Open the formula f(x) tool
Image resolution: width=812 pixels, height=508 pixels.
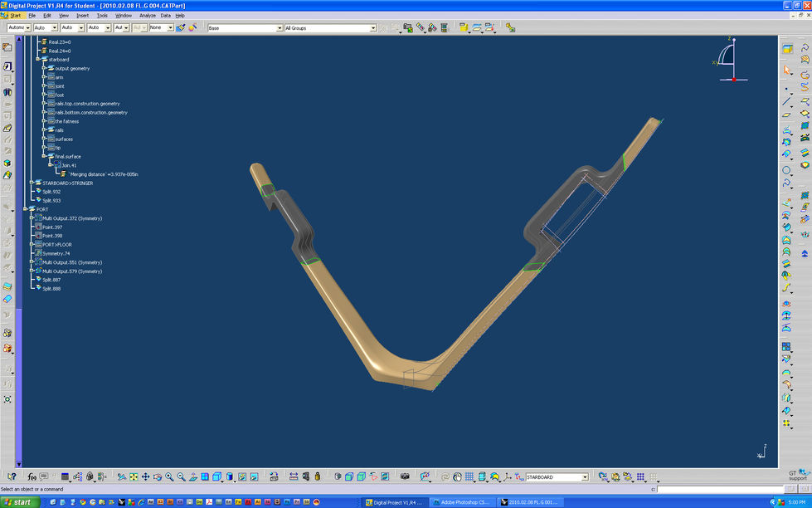pos(32,476)
